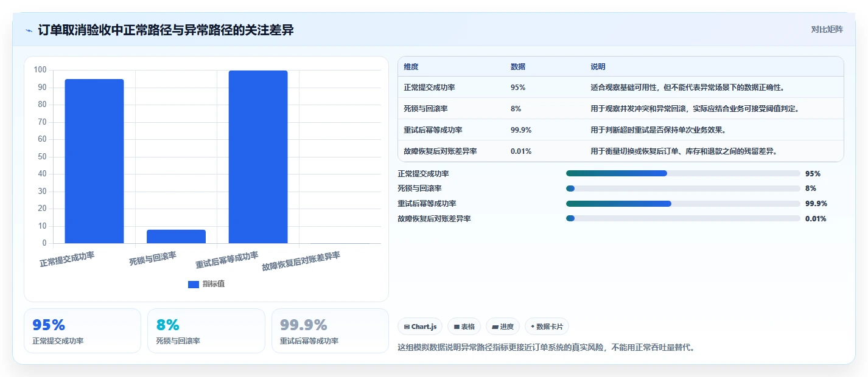Click the 正常提交成功率 progress bar

click(683, 173)
